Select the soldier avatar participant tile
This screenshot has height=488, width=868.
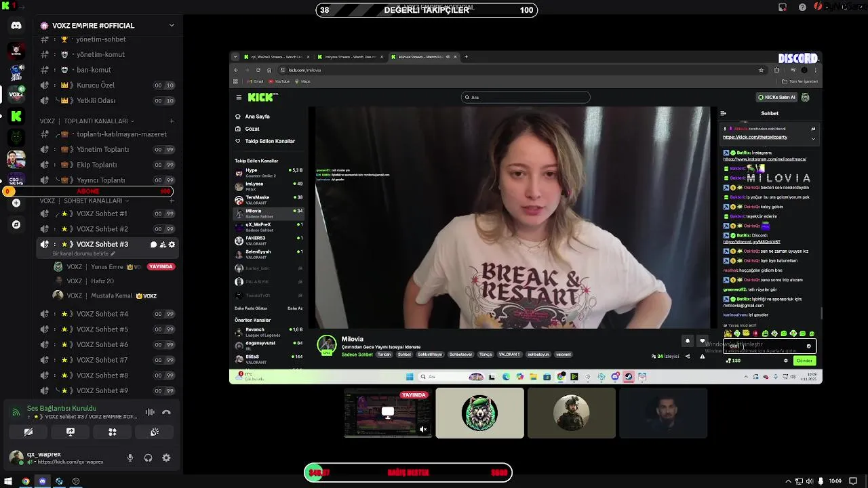tap(572, 413)
